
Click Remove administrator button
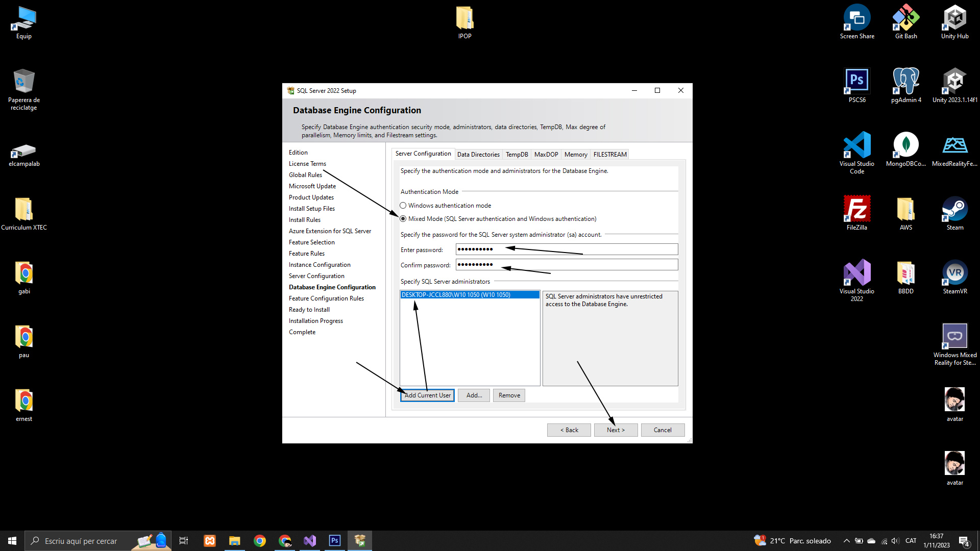tap(509, 395)
